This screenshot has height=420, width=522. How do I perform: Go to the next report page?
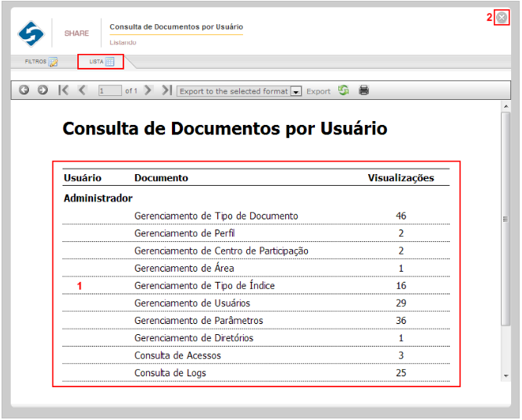pyautogui.click(x=148, y=90)
